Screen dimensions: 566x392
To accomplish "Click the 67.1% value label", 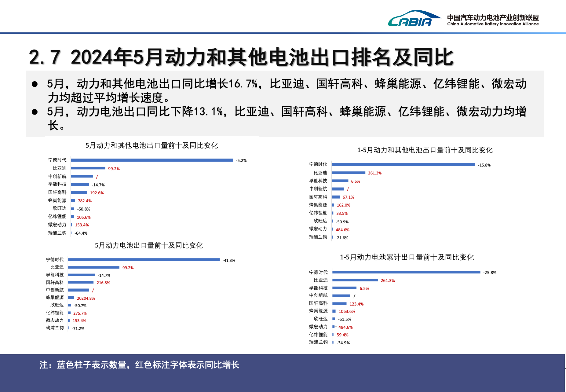I will pyautogui.click(x=348, y=197).
